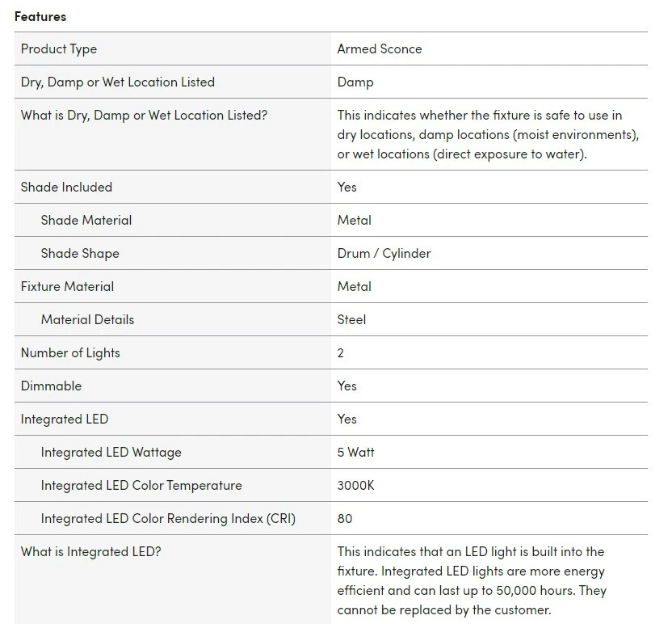Click the Integrated LED label

pyautogui.click(x=65, y=419)
